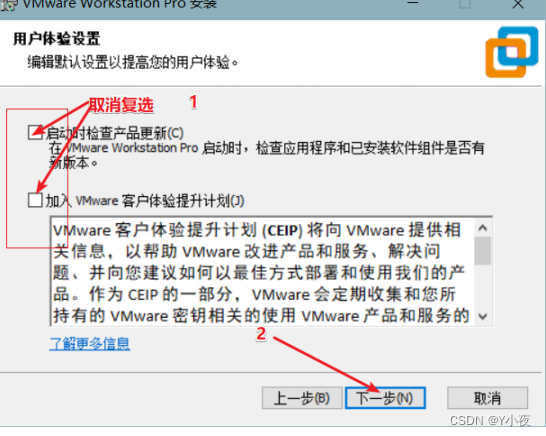546x436 pixels.
Task: Proceed with 下一步(N) button
Action: [x=385, y=398]
